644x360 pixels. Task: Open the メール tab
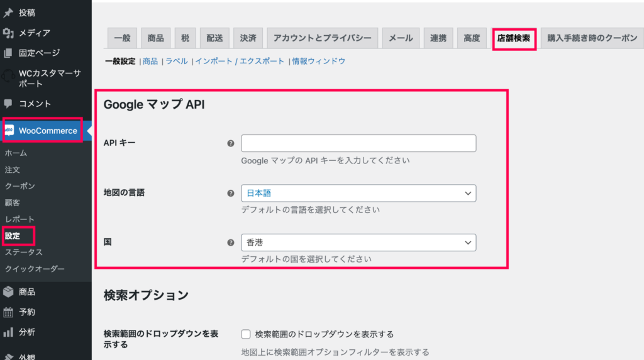pos(401,38)
